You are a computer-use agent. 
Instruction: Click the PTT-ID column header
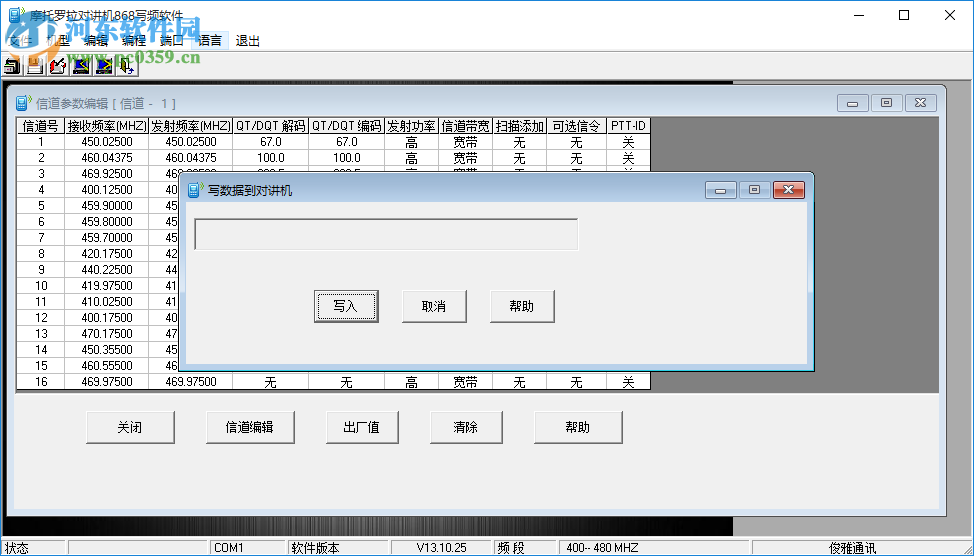628,125
